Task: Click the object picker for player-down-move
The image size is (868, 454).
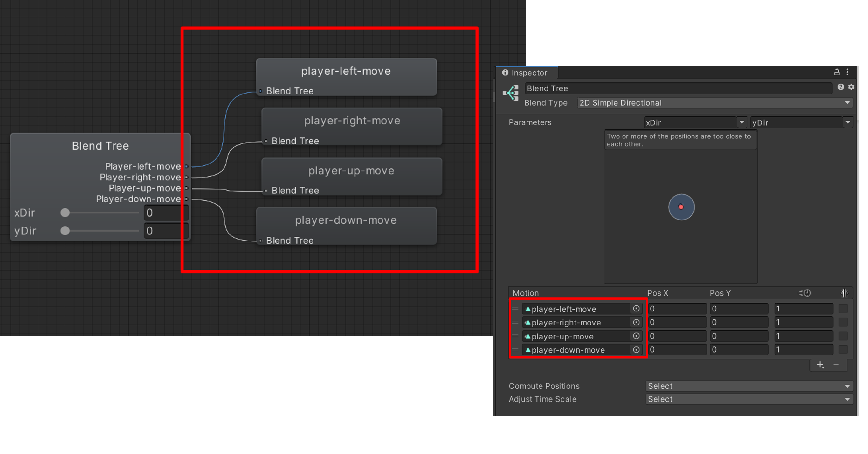Action: click(636, 350)
